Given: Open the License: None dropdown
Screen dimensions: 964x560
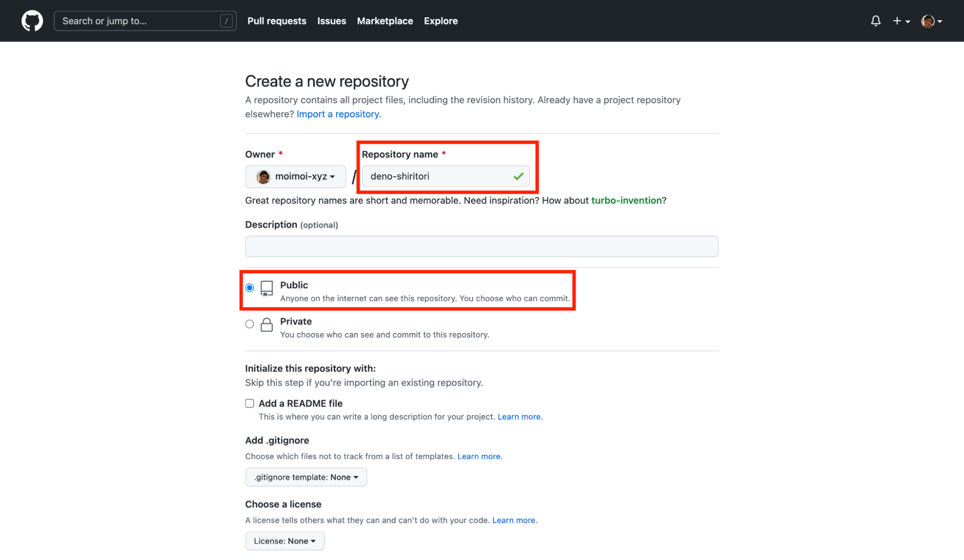Looking at the screenshot, I should click(285, 541).
